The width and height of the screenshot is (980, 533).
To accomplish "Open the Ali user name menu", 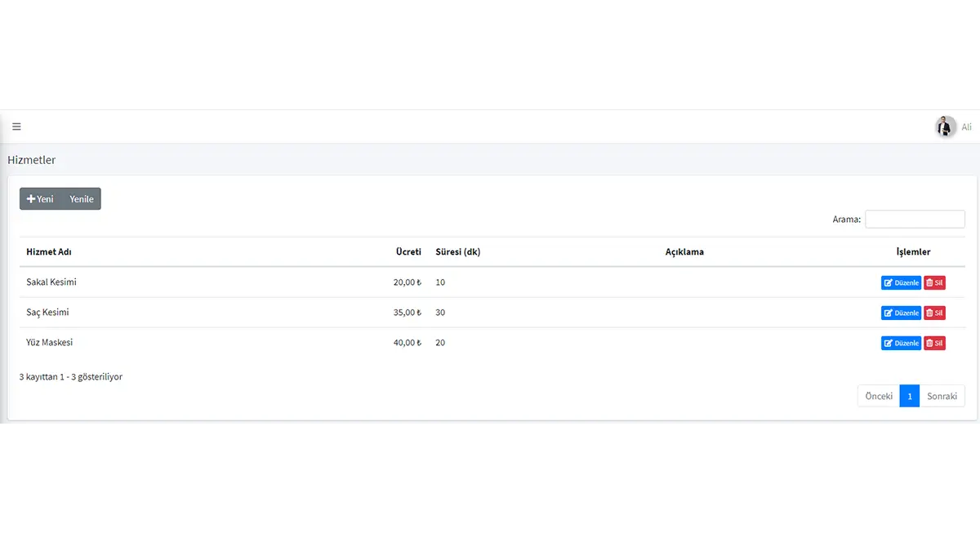I will (x=967, y=127).
